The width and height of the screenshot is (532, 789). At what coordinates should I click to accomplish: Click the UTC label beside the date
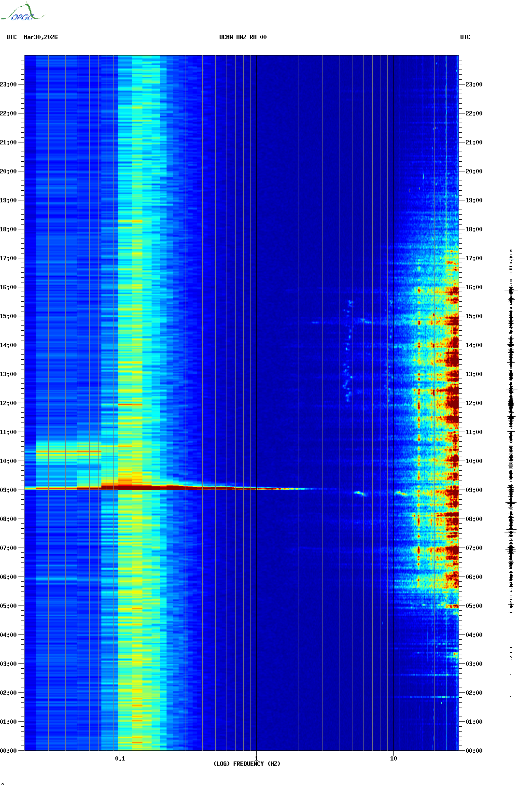tap(12, 37)
